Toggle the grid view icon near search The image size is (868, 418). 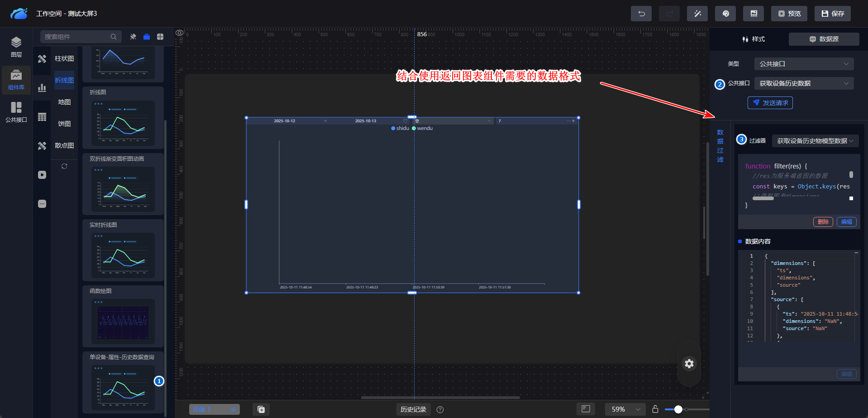click(160, 37)
